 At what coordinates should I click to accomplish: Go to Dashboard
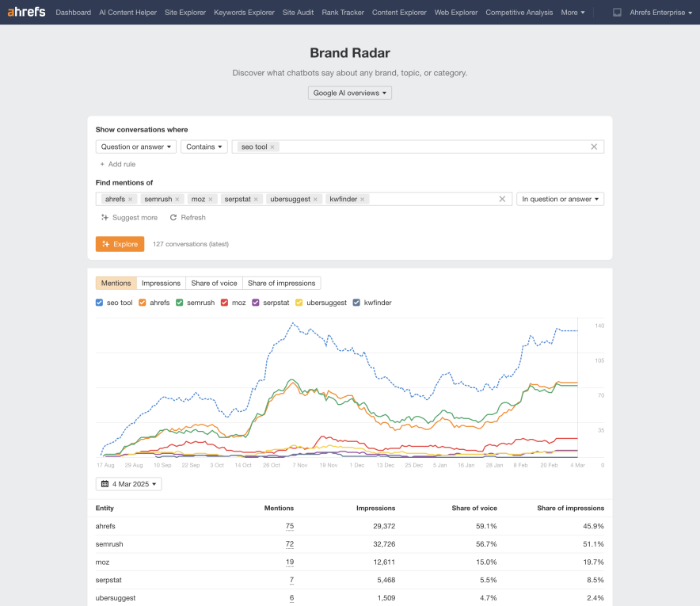click(x=73, y=13)
